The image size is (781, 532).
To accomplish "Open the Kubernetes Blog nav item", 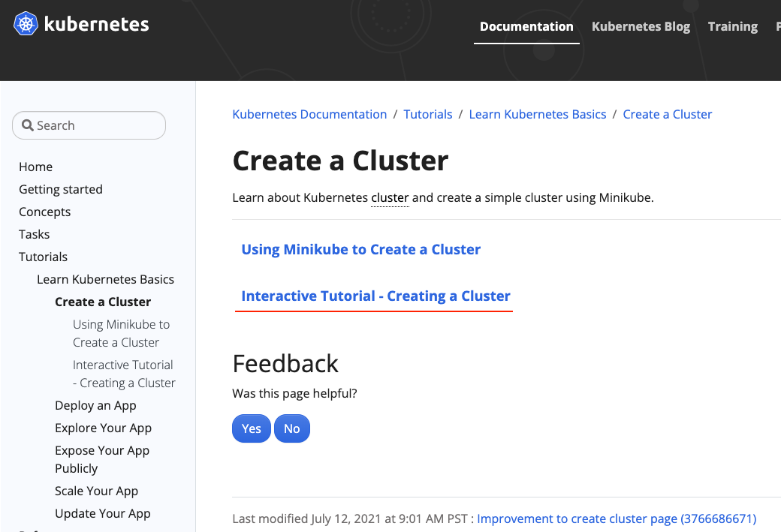I will point(641,26).
